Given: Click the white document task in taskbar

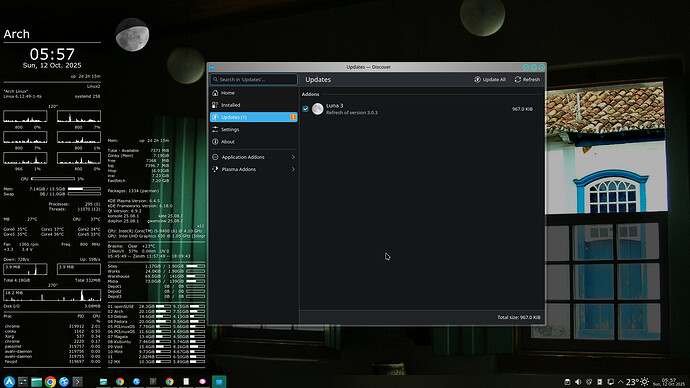Looking at the screenshot, I should click(186, 381).
